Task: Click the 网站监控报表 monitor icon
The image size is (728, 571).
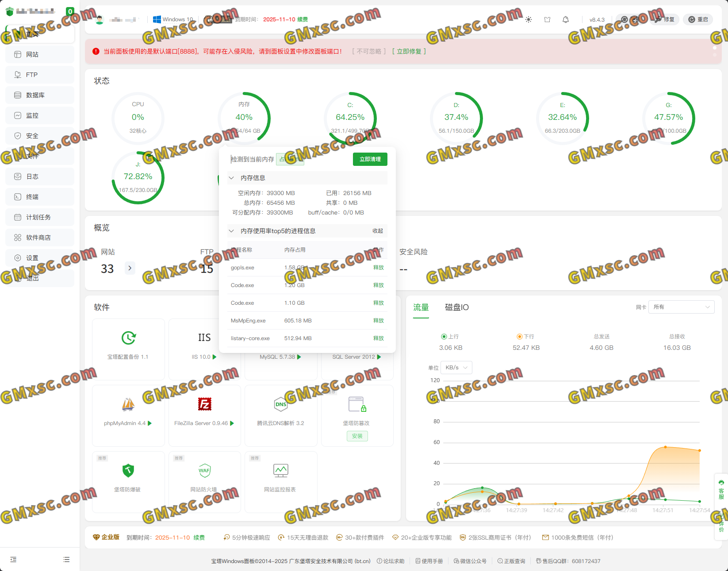Action: pos(281,470)
